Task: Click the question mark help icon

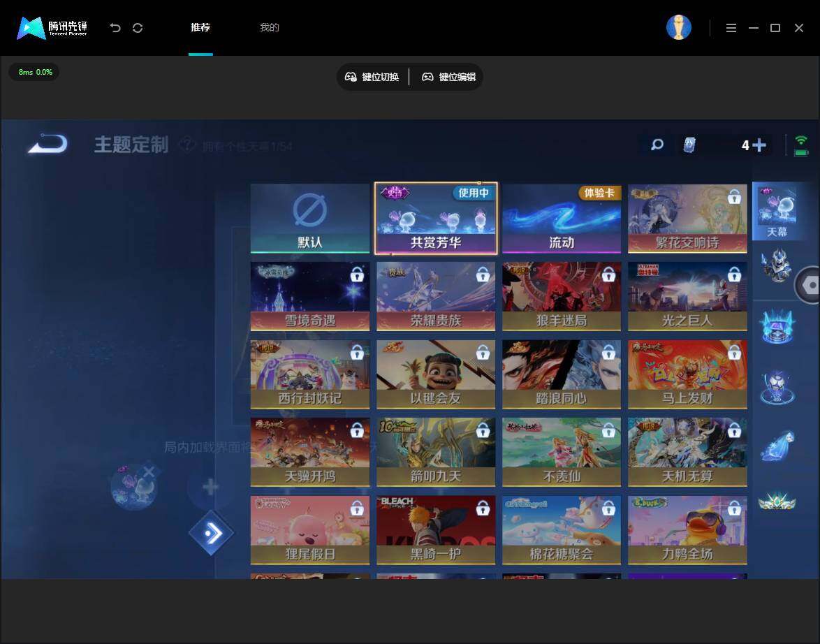Action: pos(186,145)
